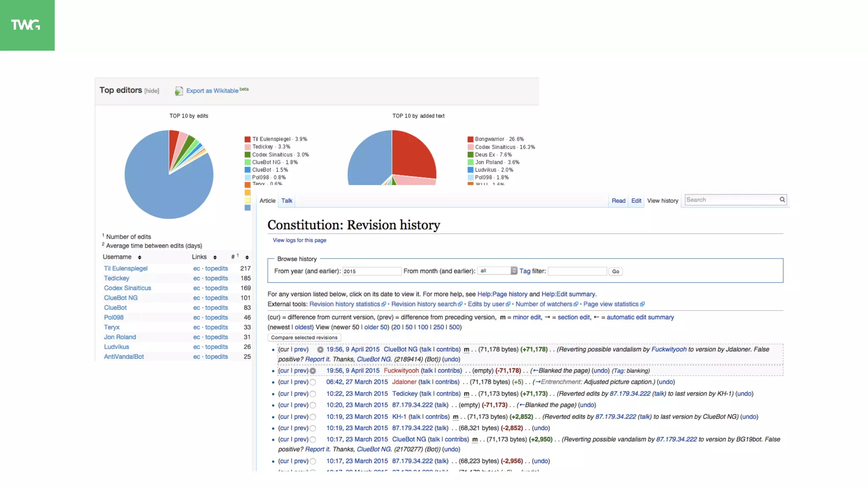Sort table by number of edits arrows
868x488 pixels.
(247, 258)
